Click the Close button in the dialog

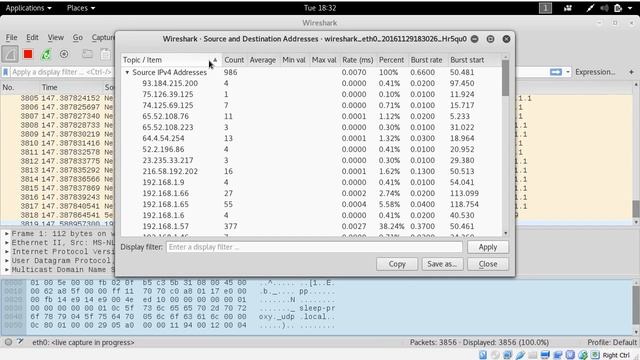tap(488, 264)
